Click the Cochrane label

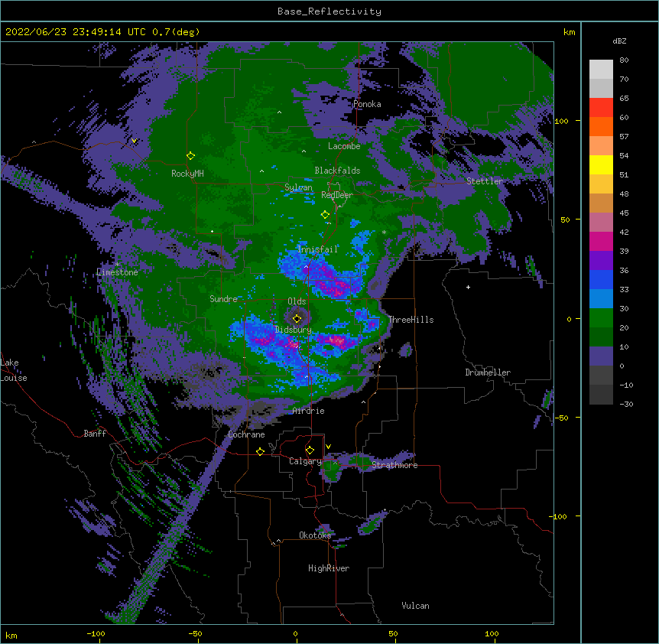(246, 434)
